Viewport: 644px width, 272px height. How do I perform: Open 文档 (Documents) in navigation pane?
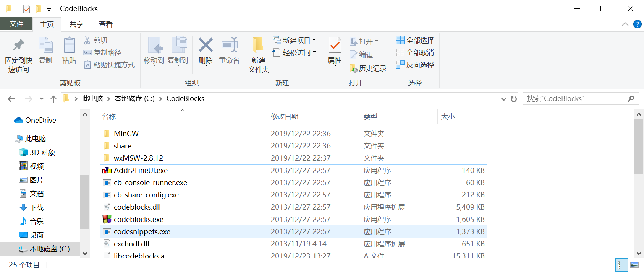click(31, 194)
